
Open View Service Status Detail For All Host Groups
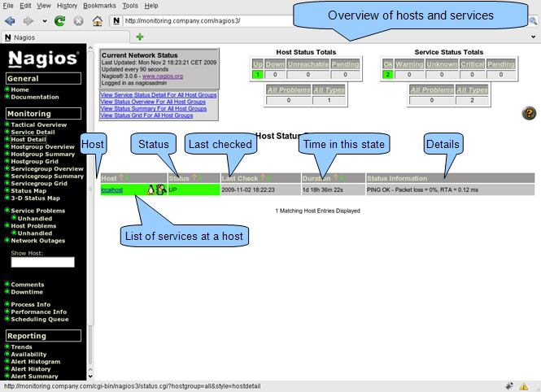[159, 95]
